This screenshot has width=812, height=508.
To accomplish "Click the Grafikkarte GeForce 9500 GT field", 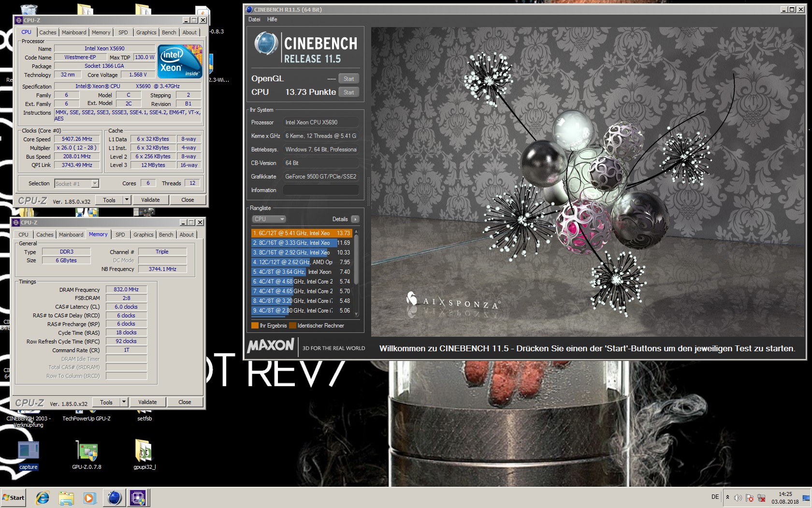I will tap(321, 177).
